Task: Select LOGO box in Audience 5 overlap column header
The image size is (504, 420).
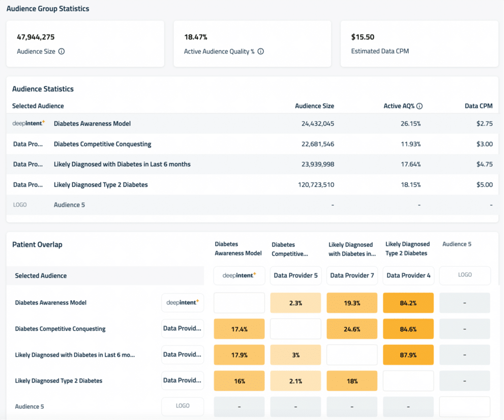Action: click(x=465, y=275)
